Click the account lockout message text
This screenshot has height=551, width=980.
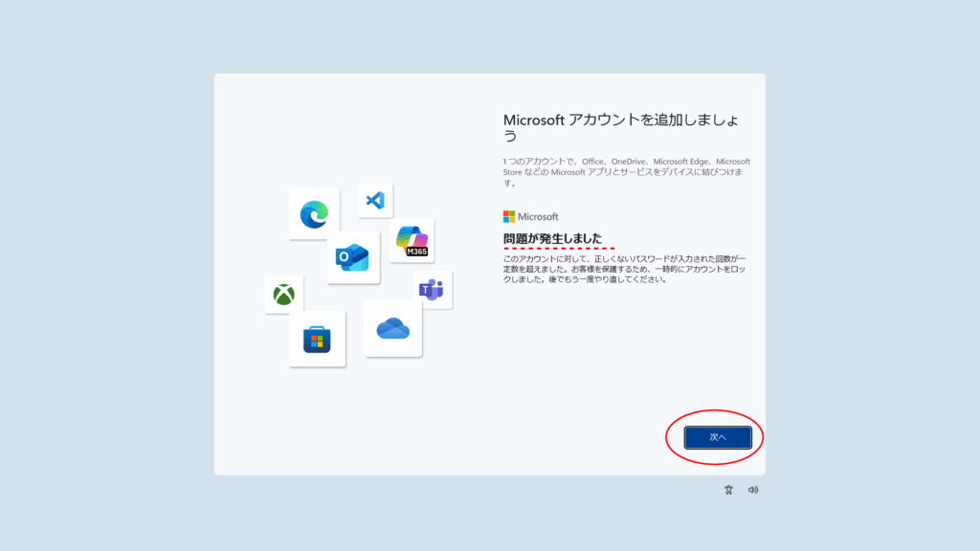624,269
